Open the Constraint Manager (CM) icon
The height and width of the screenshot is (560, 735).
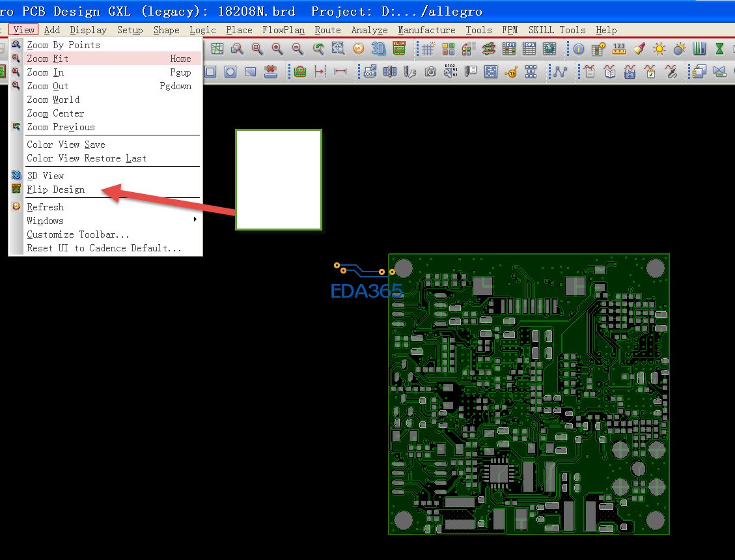[509, 49]
